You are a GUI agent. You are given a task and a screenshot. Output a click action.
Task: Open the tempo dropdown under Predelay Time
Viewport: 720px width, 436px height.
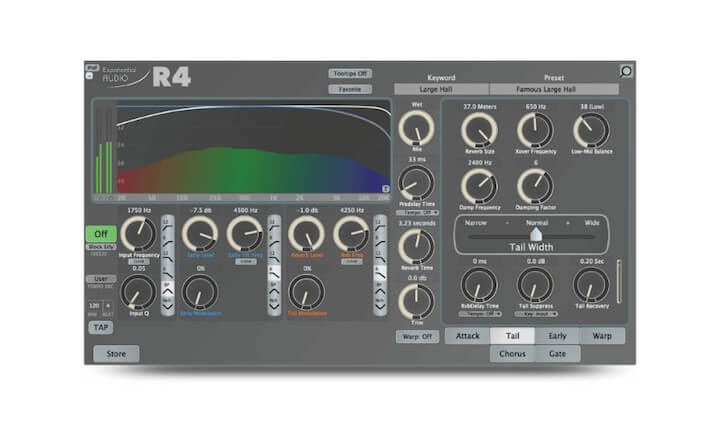click(x=417, y=212)
